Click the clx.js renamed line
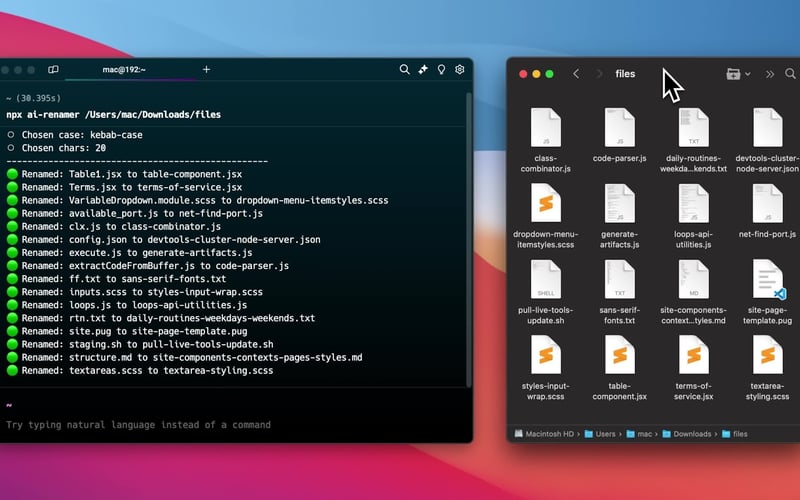The width and height of the screenshot is (800, 500). pos(114,227)
